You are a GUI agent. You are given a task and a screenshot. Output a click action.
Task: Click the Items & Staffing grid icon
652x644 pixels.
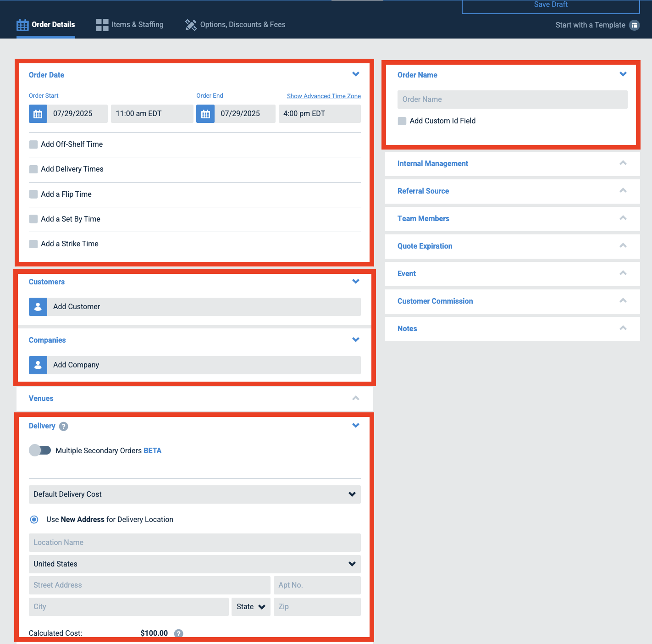coord(102,25)
